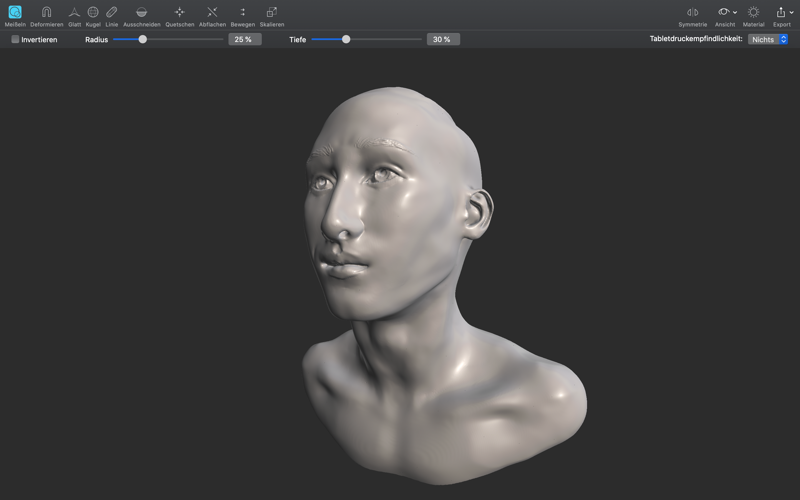Select the Bewegen move tool
Image resolution: width=800 pixels, height=500 pixels.
pyautogui.click(x=242, y=13)
